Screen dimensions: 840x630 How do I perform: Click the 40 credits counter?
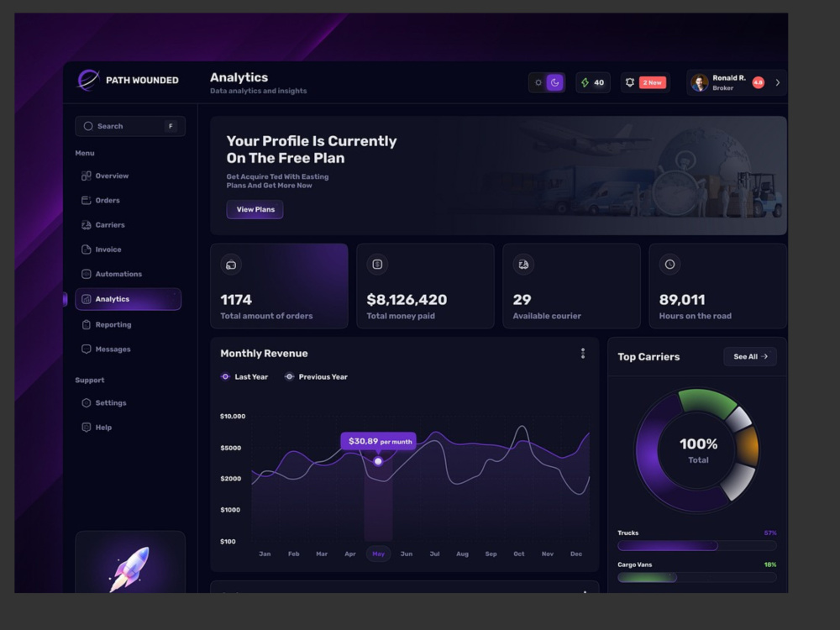593,82
